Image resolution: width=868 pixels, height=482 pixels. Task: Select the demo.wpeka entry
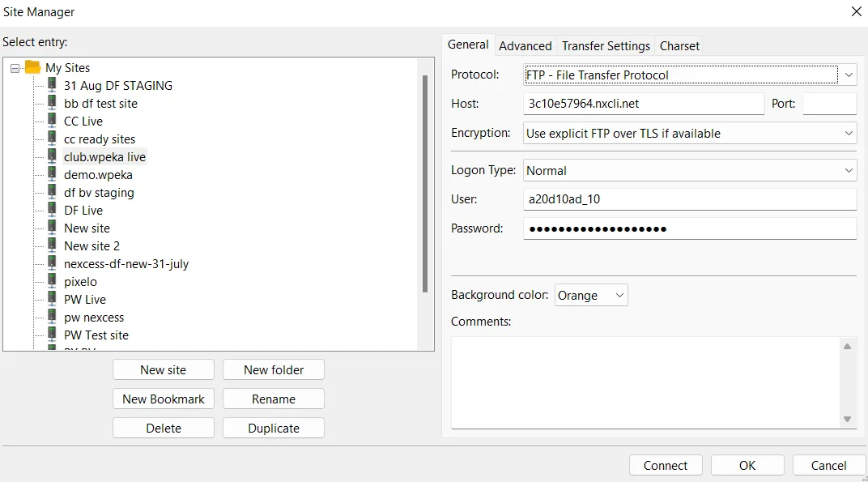tap(98, 174)
